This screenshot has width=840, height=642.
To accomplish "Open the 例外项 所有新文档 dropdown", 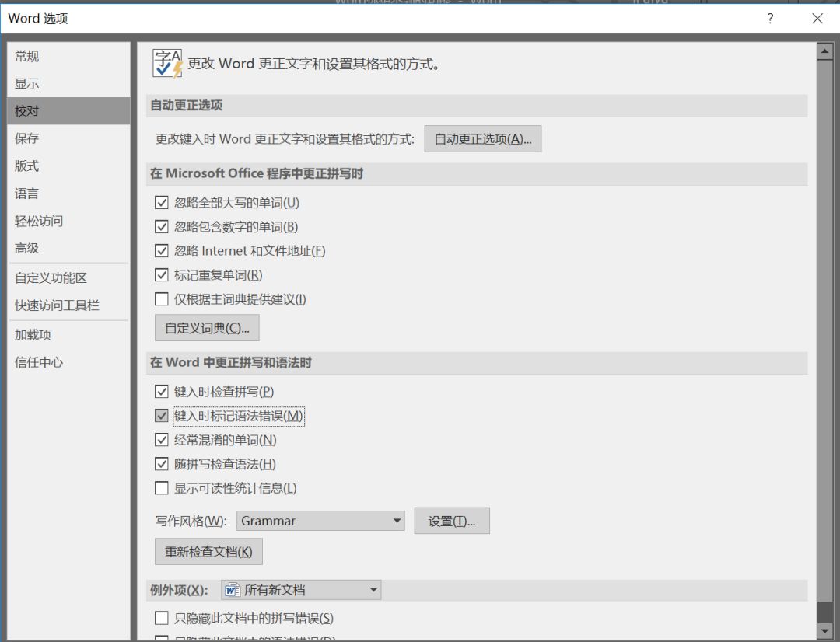I will 301,590.
